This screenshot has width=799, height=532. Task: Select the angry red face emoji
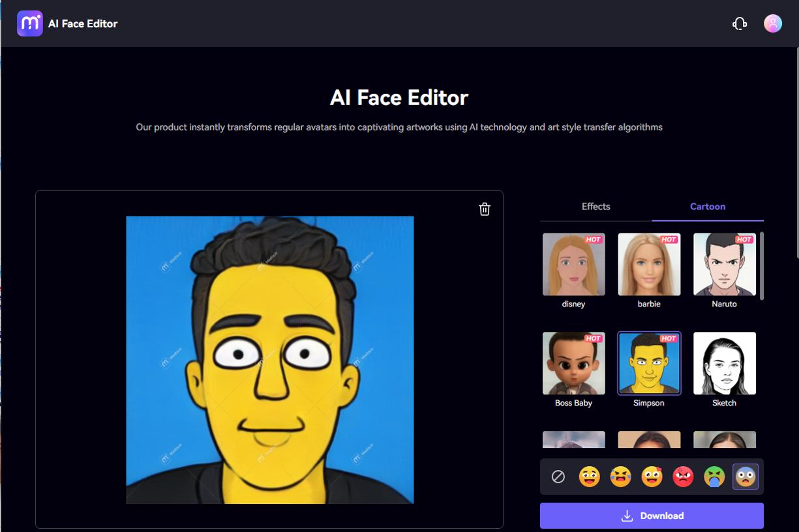click(682, 477)
